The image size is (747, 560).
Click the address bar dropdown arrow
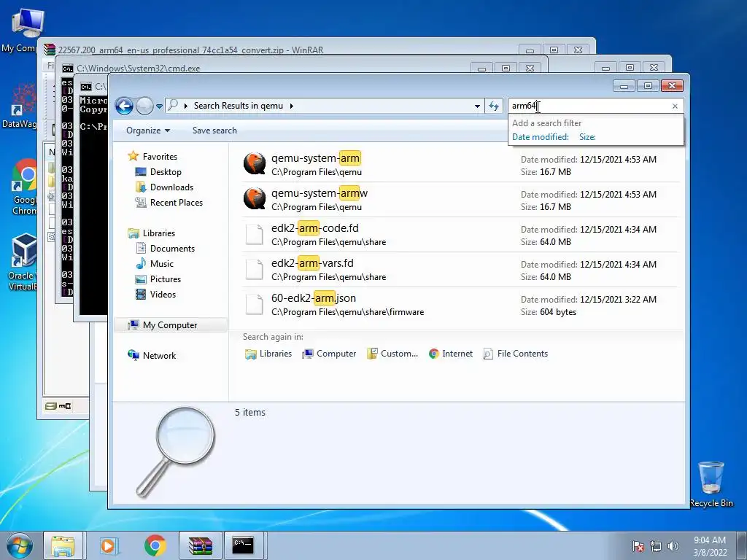477,106
